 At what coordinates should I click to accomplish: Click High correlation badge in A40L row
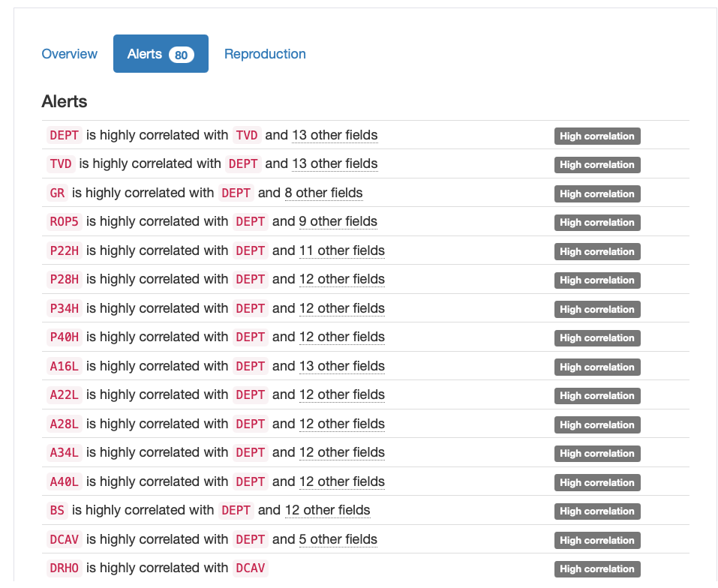click(x=597, y=482)
